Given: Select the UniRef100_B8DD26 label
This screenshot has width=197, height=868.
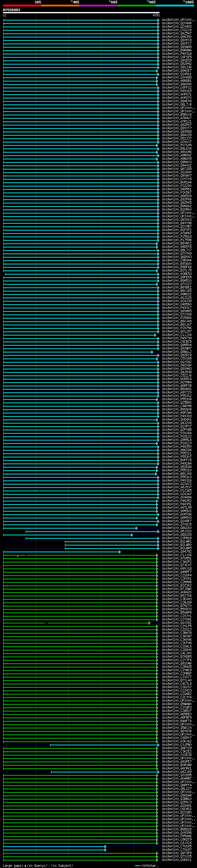Looking at the screenshot, I should (x=176, y=829).
